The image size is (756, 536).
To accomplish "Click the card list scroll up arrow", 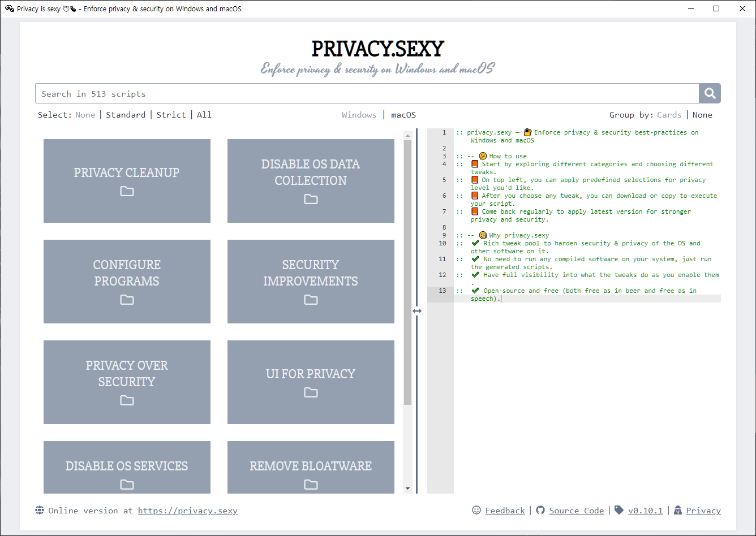I will [407, 135].
